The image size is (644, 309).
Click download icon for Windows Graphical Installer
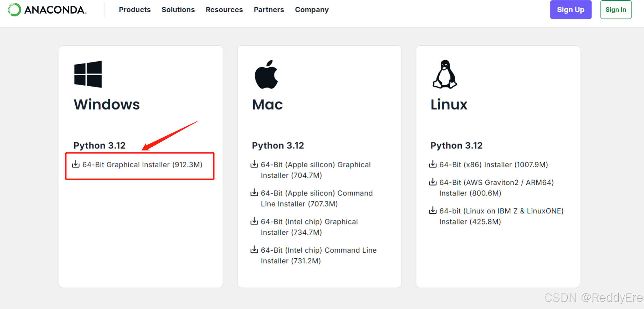point(76,164)
